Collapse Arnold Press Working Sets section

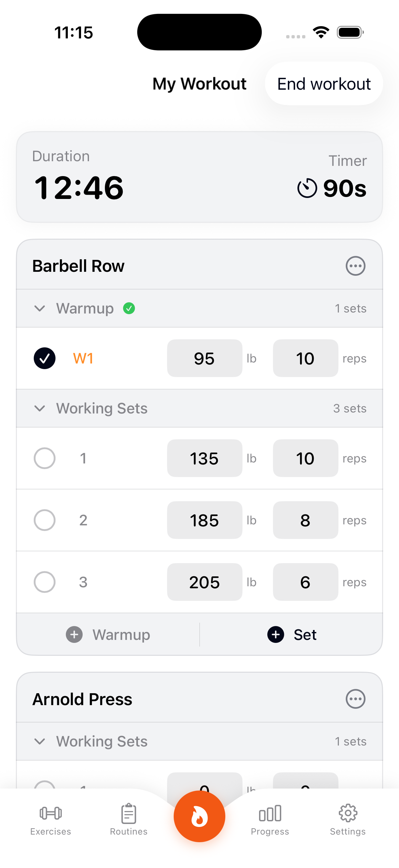tap(40, 741)
